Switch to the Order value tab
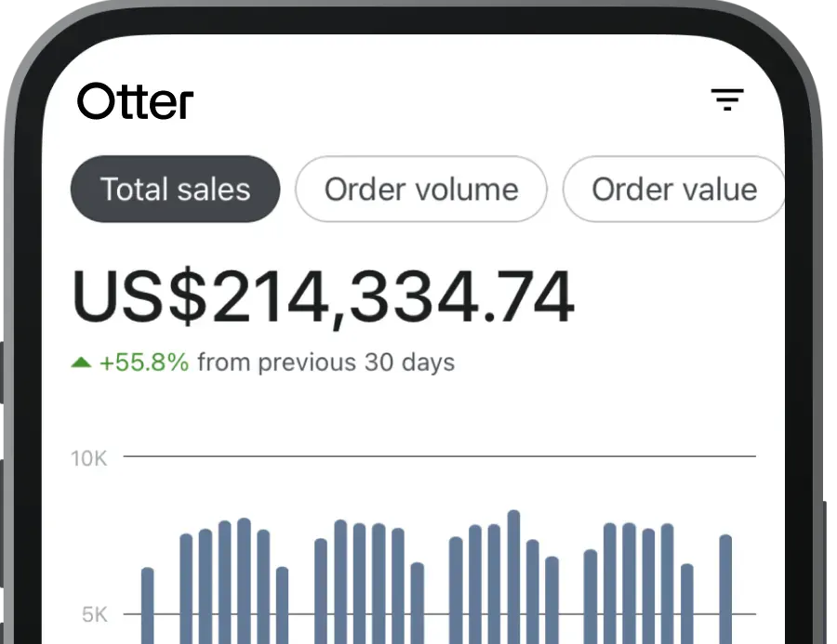This screenshot has width=837, height=644. click(x=673, y=190)
